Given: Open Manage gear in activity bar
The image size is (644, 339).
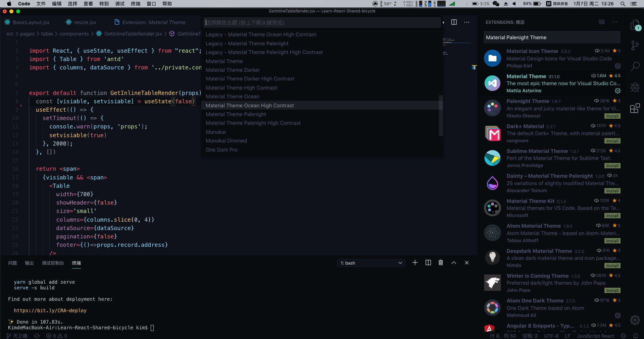Looking at the screenshot, I should click(635, 320).
